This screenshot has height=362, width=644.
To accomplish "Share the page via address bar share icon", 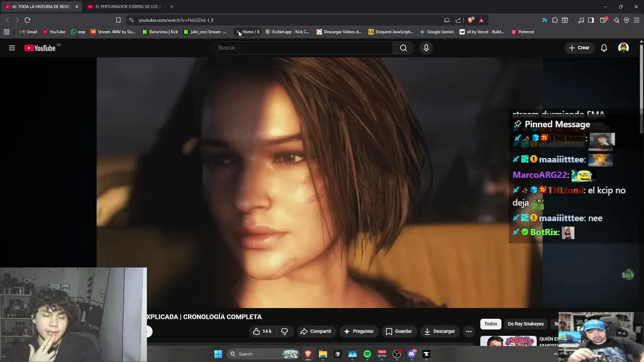I will point(458,20).
